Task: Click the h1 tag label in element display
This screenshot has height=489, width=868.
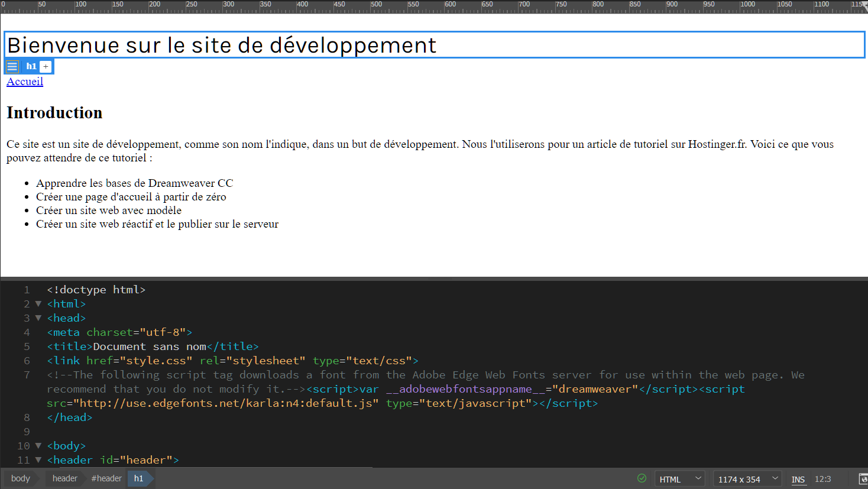Action: pyautogui.click(x=31, y=66)
